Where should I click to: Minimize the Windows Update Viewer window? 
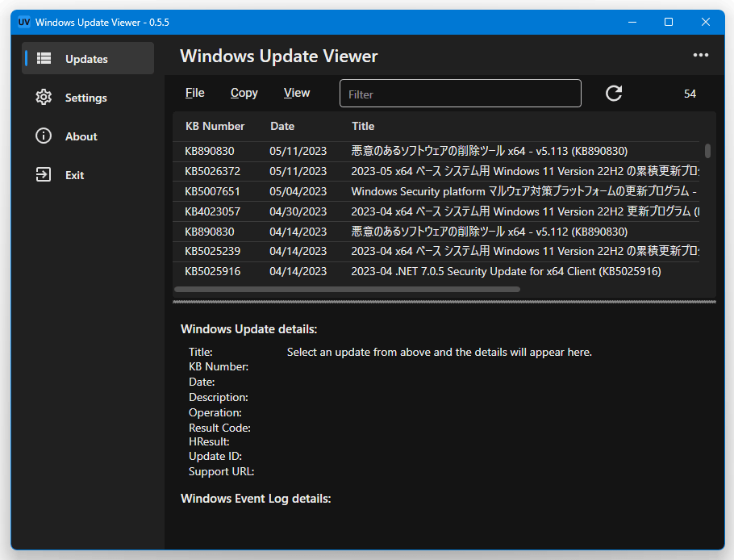632,22
